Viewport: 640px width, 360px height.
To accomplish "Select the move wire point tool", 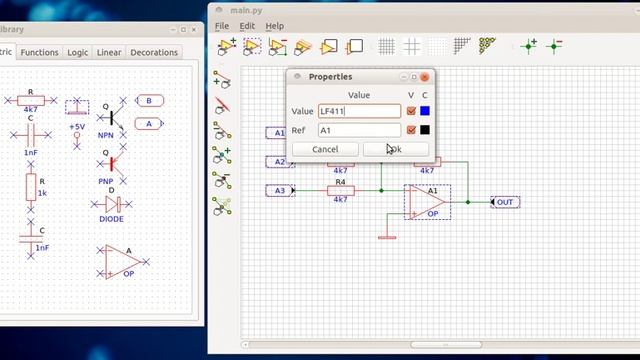I will (222, 206).
